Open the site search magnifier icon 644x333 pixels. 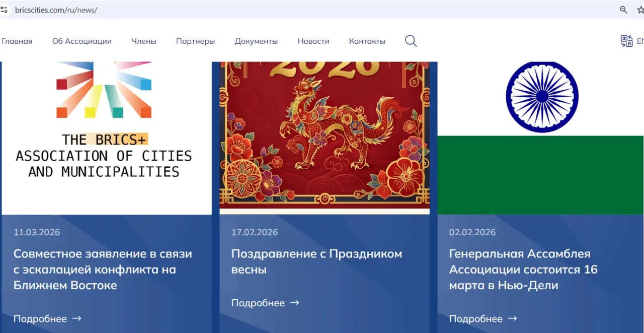pyautogui.click(x=411, y=41)
